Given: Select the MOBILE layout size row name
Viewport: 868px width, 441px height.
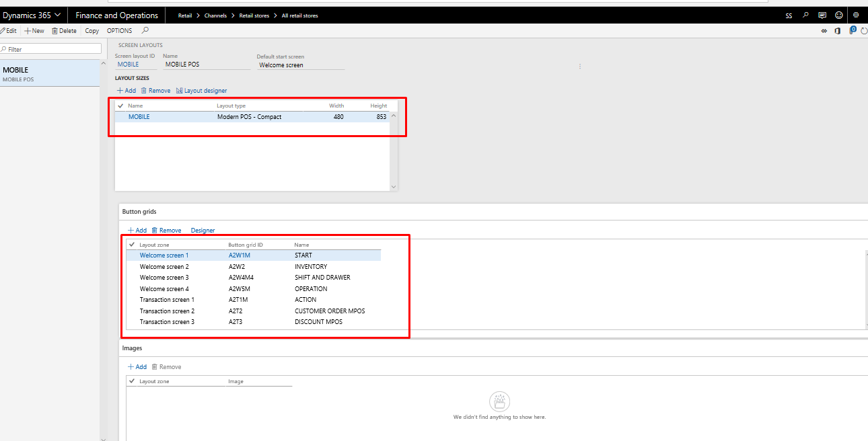Looking at the screenshot, I should [139, 117].
